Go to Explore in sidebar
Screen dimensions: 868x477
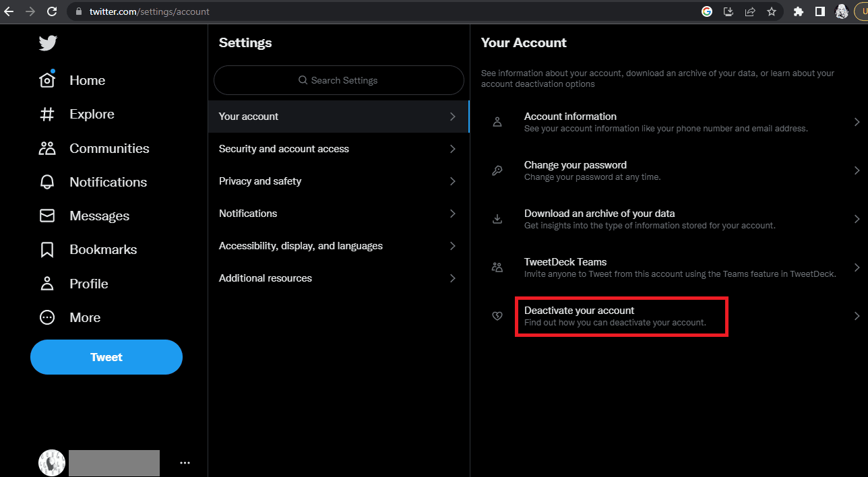tap(92, 114)
